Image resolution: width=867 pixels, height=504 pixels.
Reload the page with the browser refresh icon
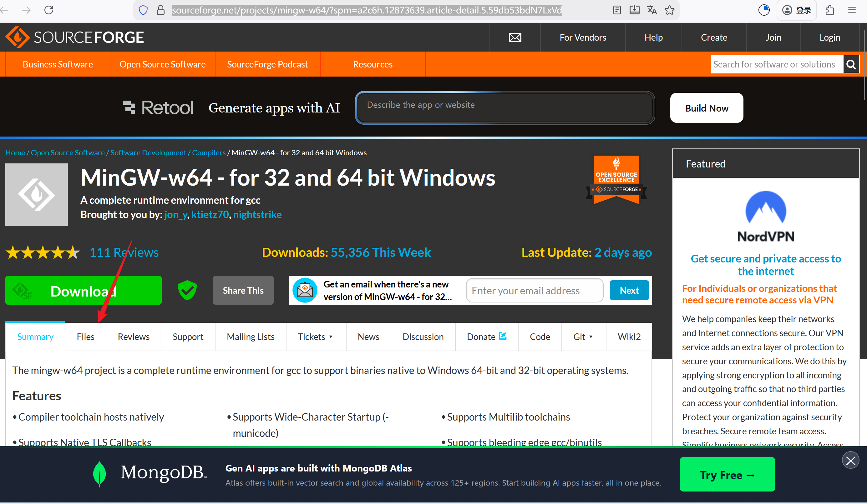pos(49,10)
